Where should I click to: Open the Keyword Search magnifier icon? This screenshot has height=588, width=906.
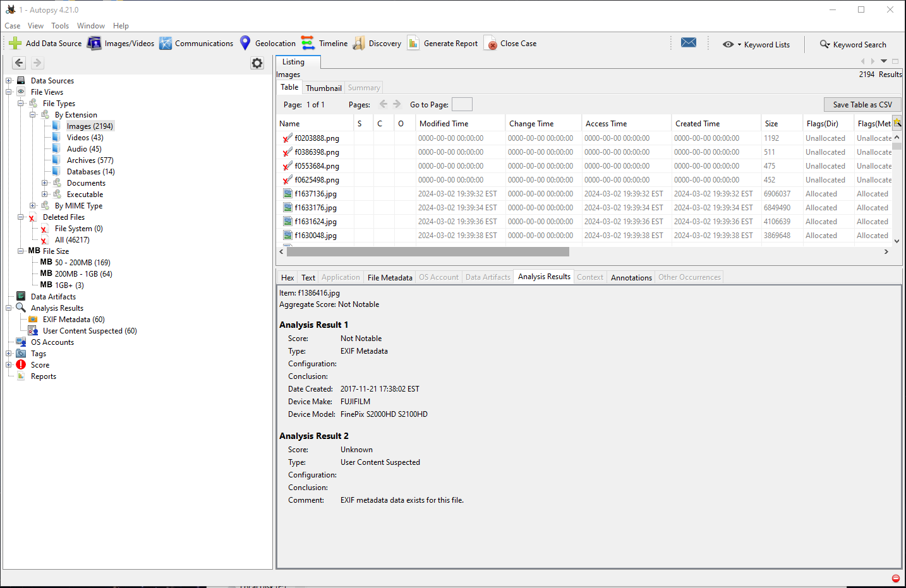tap(825, 44)
